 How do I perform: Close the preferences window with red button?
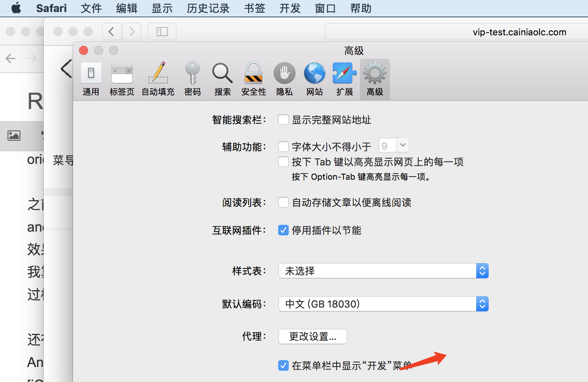pos(84,50)
